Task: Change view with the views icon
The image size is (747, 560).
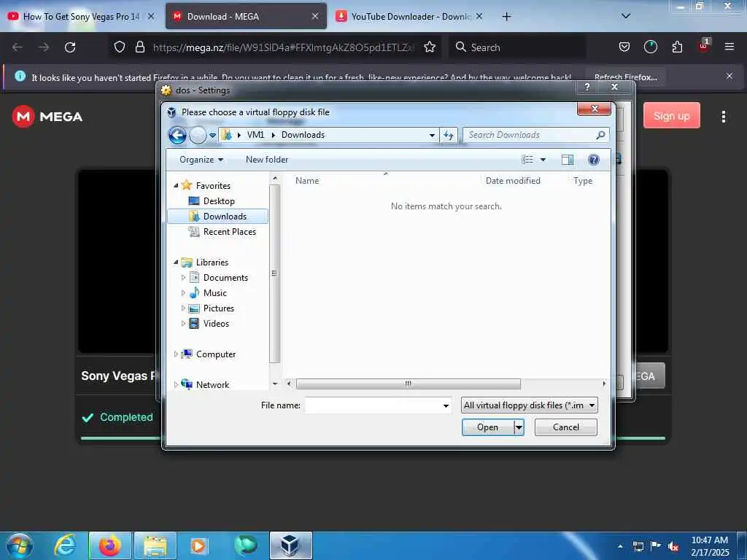Action: coord(527,160)
